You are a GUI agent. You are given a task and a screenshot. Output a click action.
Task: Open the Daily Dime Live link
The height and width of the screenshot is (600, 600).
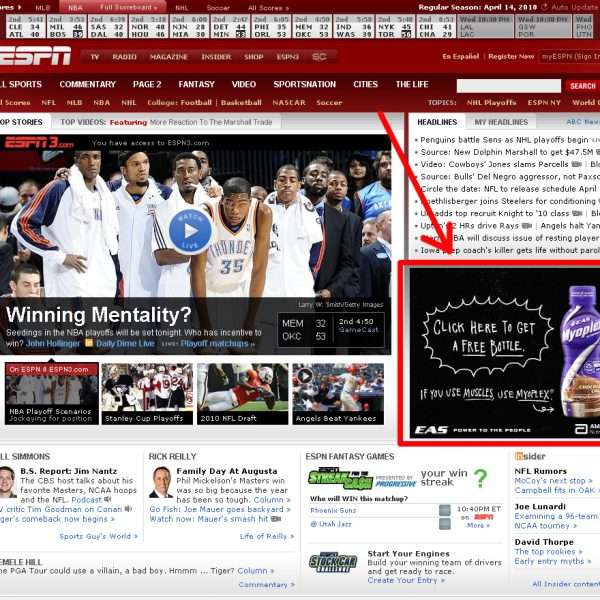[125, 344]
